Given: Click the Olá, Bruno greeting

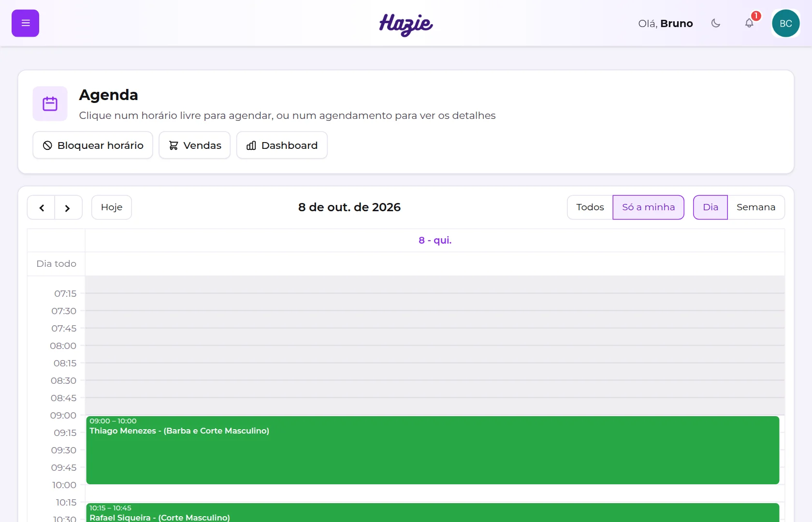Looking at the screenshot, I should (666, 23).
